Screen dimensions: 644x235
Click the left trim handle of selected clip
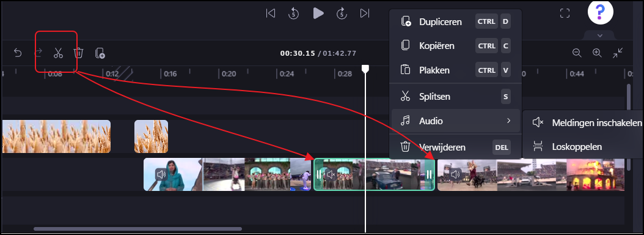319,174
